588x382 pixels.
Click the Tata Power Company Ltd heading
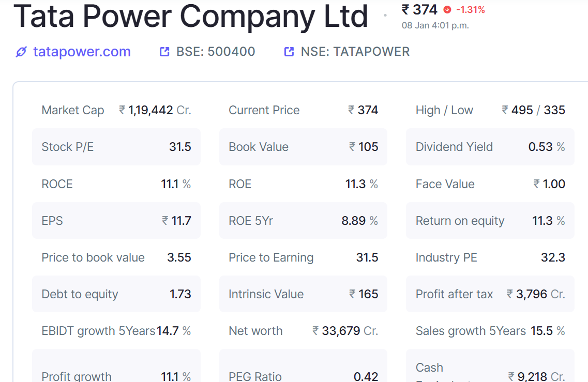click(190, 17)
